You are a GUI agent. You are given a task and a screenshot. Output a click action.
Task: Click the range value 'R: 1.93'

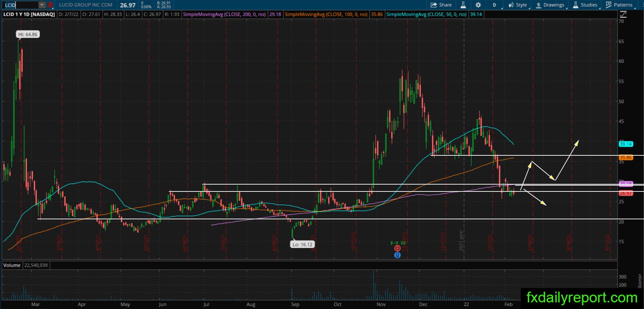(172, 14)
